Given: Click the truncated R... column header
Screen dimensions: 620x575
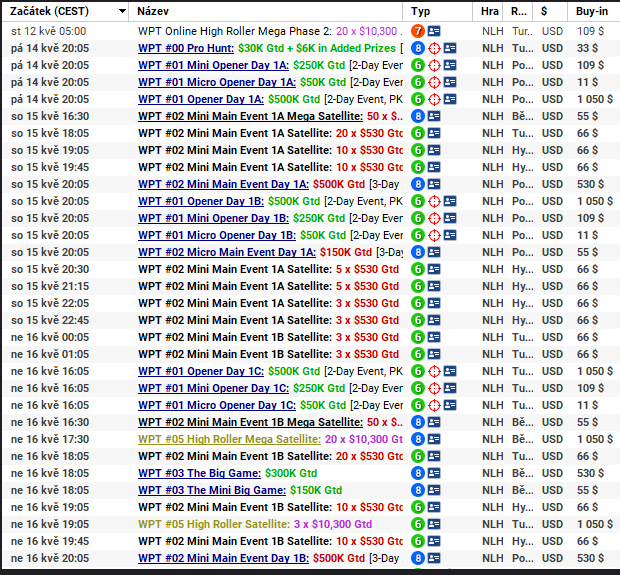Looking at the screenshot, I should click(x=518, y=11).
